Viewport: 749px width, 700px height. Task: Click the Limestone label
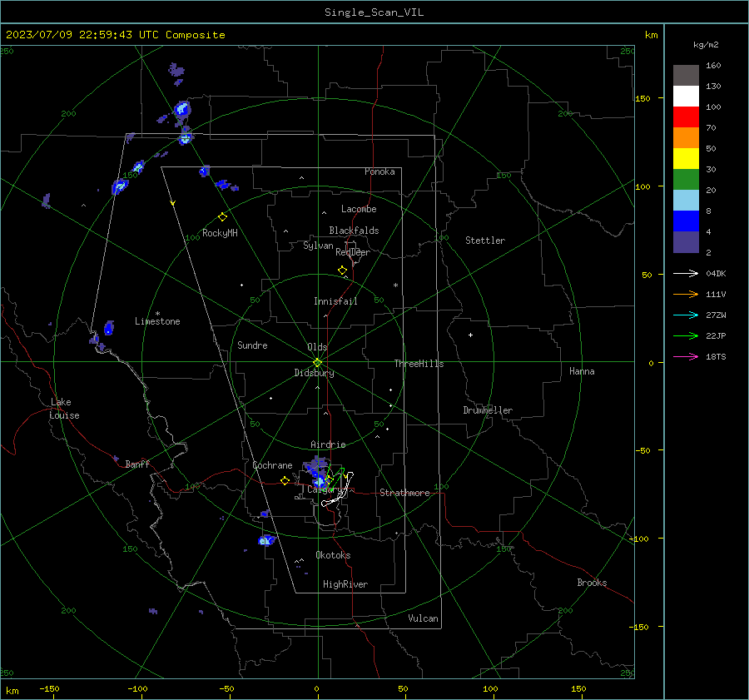(x=157, y=321)
